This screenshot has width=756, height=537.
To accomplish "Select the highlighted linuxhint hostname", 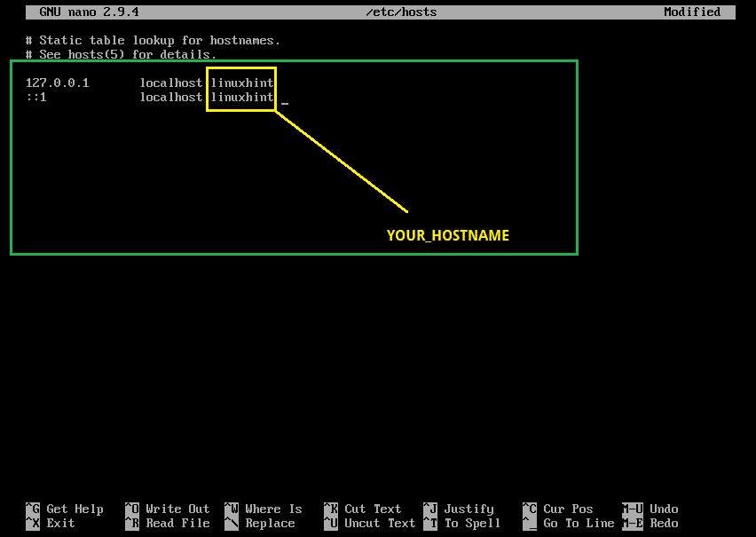I will point(240,83).
